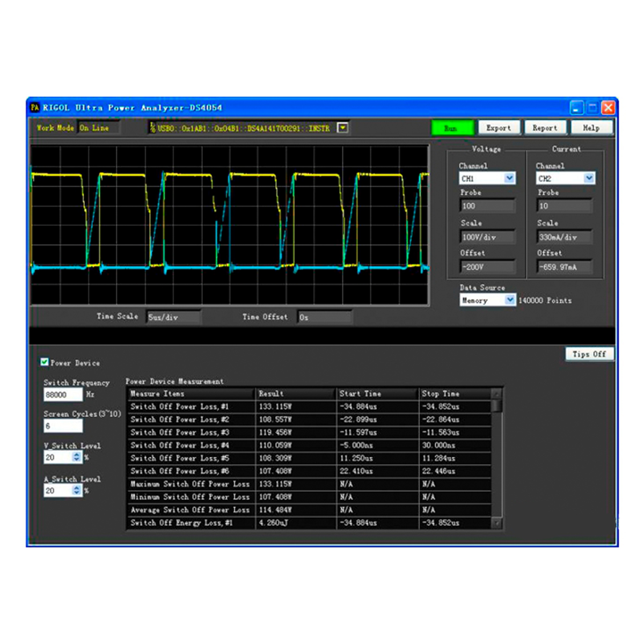Click the Export button
644x644 pixels.
499,128
